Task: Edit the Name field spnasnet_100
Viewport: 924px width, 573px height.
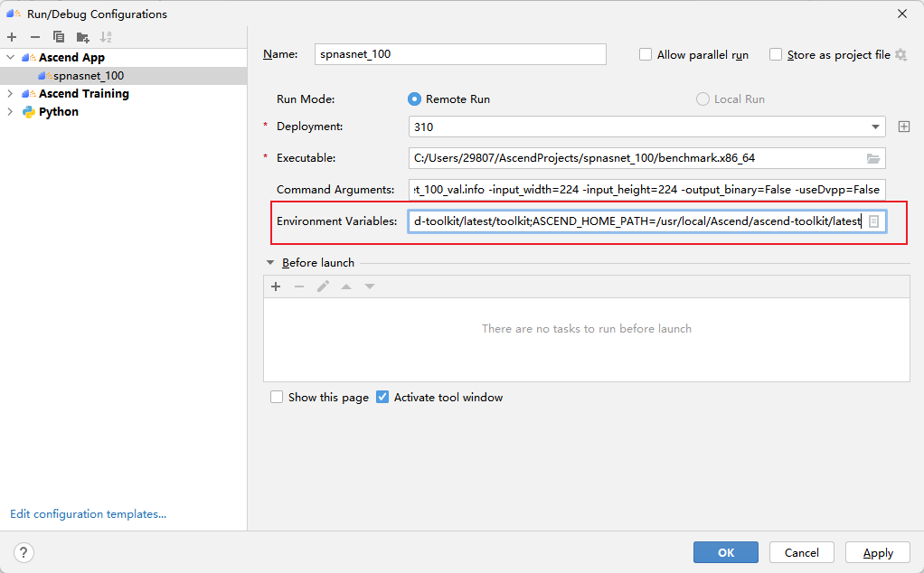Action: point(460,54)
